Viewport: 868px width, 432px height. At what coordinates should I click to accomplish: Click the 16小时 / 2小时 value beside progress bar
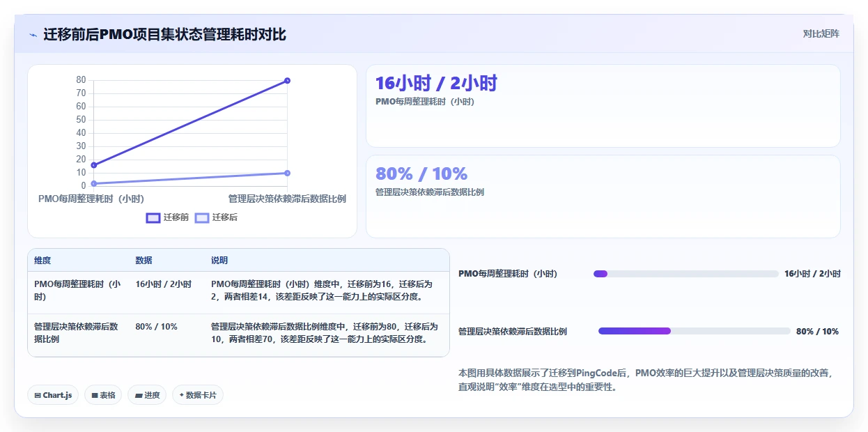(812, 274)
